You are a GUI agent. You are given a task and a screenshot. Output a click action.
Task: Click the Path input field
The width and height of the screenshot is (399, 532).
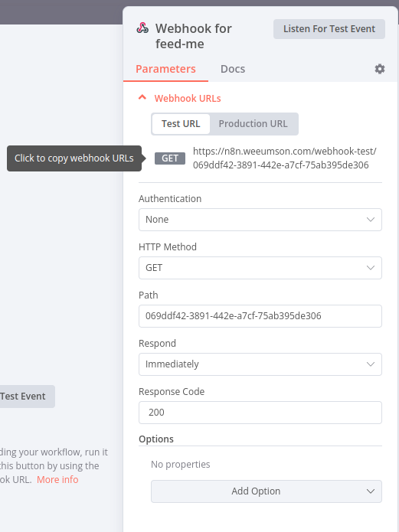260,316
